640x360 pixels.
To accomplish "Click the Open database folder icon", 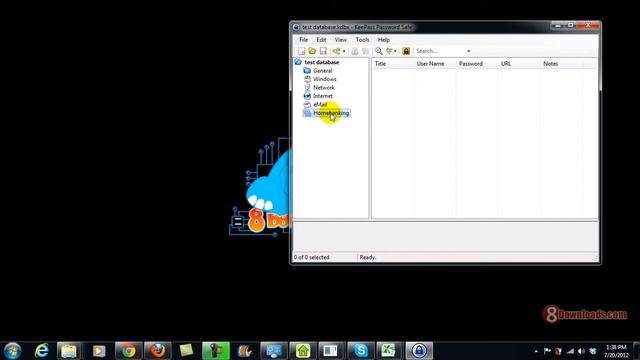I will [x=312, y=51].
